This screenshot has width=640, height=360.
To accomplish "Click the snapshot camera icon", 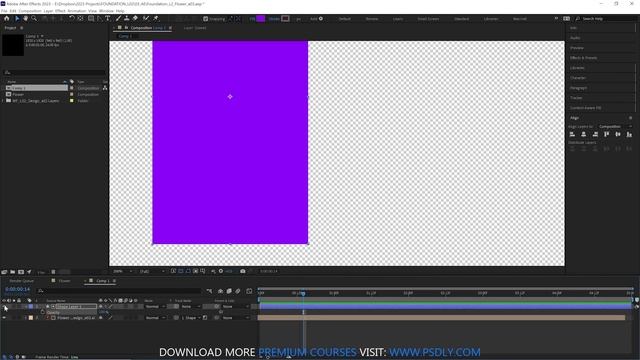I will tap(242, 271).
